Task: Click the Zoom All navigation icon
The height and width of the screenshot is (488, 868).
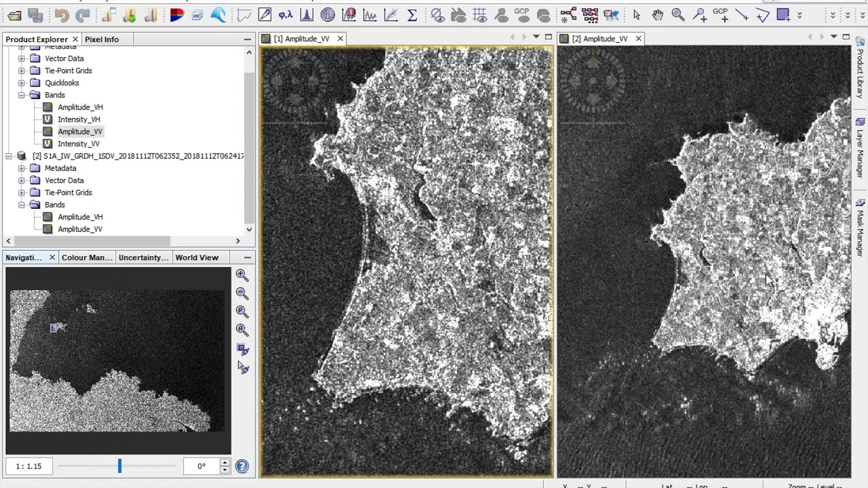Action: tap(242, 329)
